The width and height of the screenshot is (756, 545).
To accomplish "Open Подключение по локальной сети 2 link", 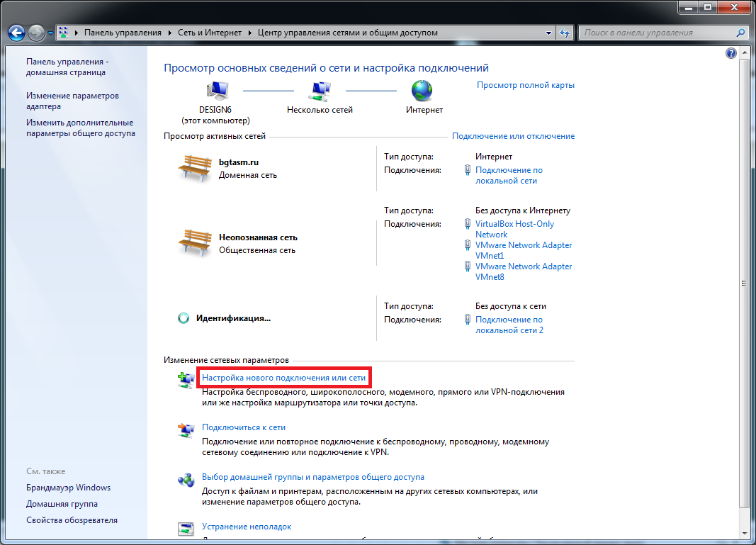I will coord(509,325).
